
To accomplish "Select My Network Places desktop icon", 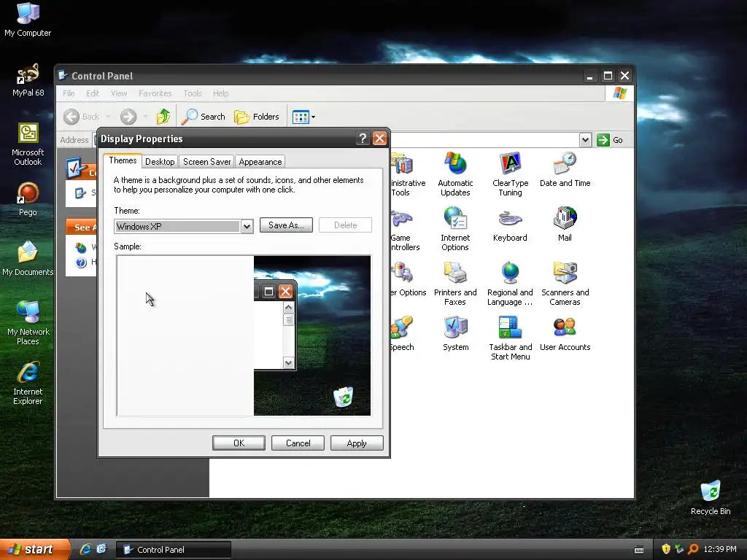I will tap(28, 323).
